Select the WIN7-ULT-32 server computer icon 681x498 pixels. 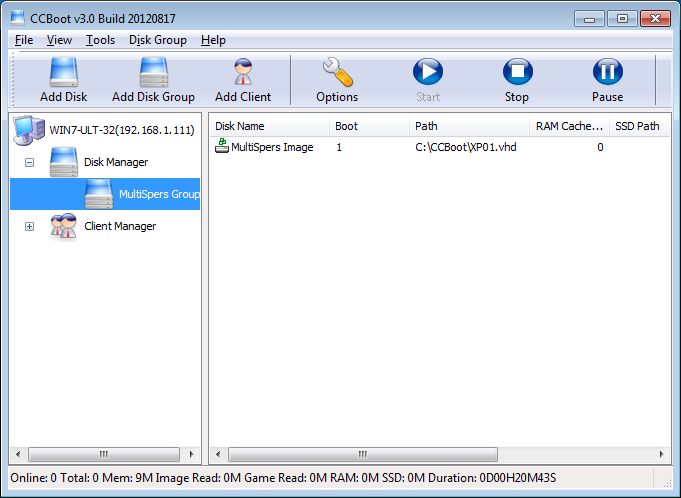pyautogui.click(x=29, y=129)
